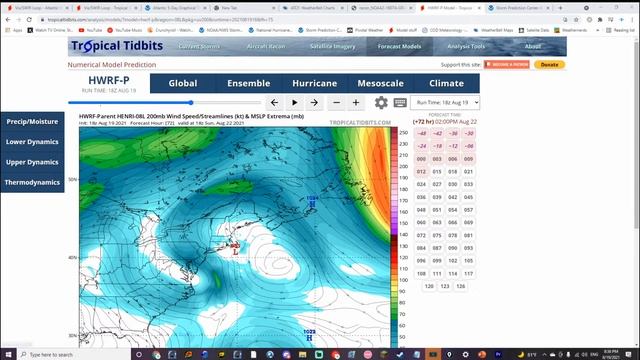
Task: Open the Climate models tab
Action: 447,83
